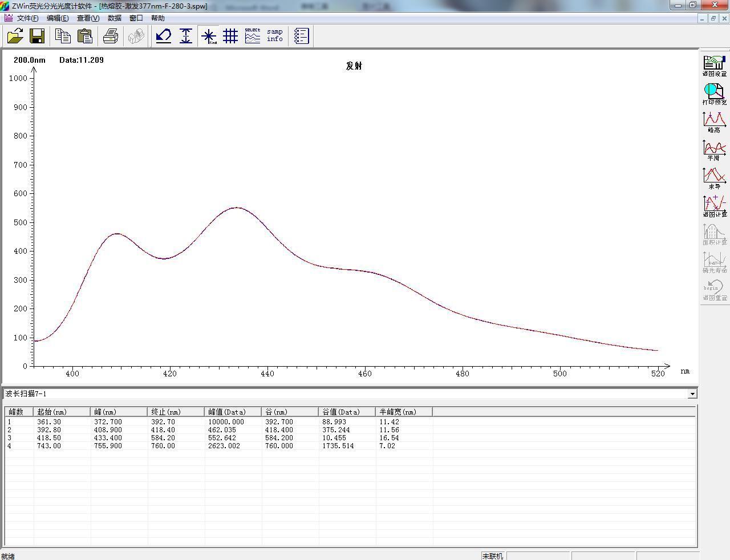The width and height of the screenshot is (730, 560).
Task: Apply 求导 derivative tool
Action: coord(714,178)
